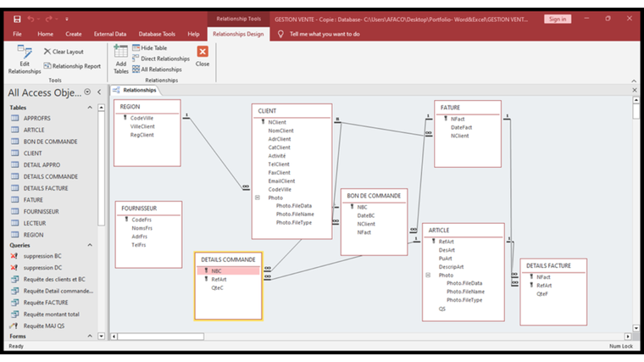Image resolution: width=644 pixels, height=362 pixels.
Task: Expand the Forms group in navigation pane
Action: [x=90, y=337]
